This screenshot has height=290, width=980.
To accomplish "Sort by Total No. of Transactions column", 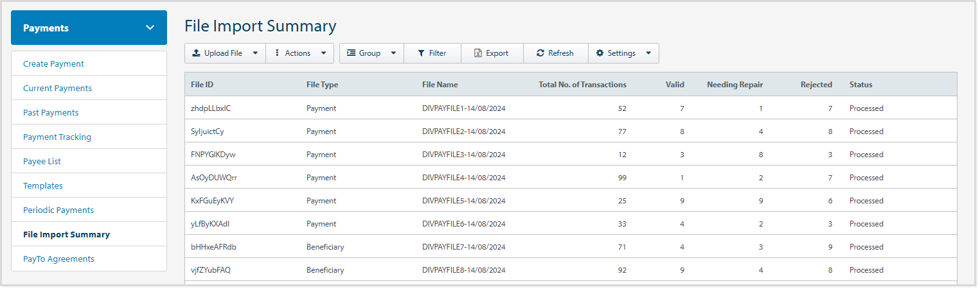I will [x=582, y=85].
